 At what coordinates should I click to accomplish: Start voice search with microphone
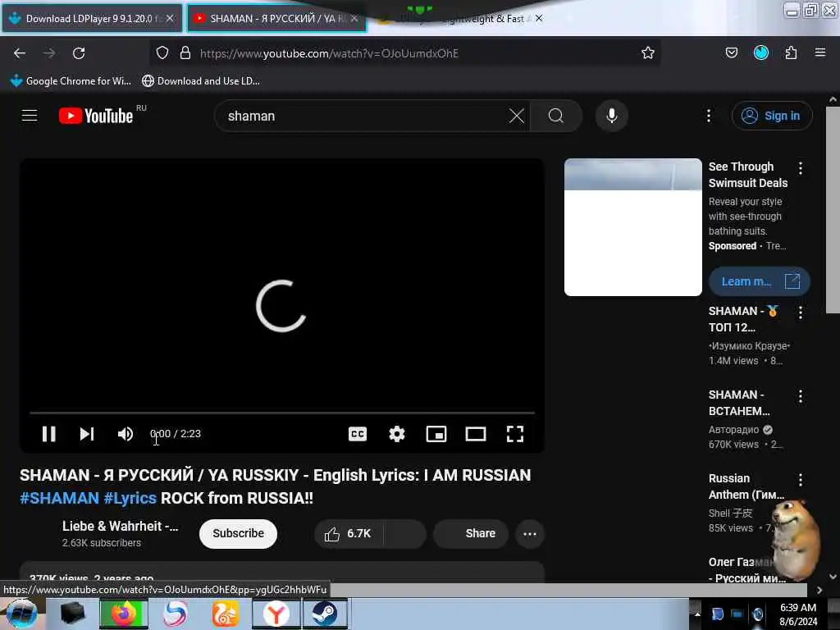click(611, 116)
